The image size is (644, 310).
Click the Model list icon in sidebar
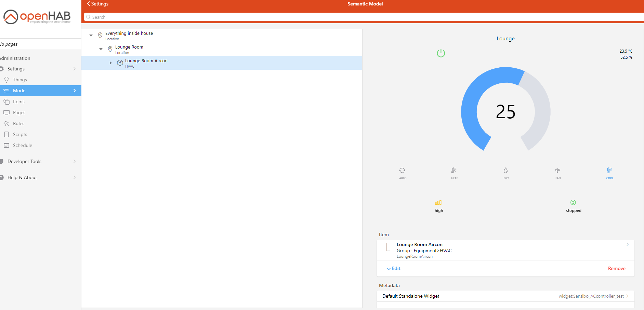pyautogui.click(x=6, y=91)
